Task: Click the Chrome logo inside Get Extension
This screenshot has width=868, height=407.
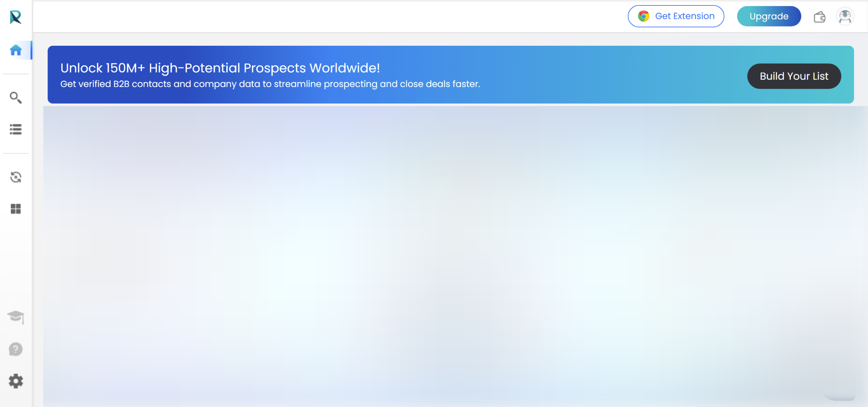Action: tap(643, 16)
